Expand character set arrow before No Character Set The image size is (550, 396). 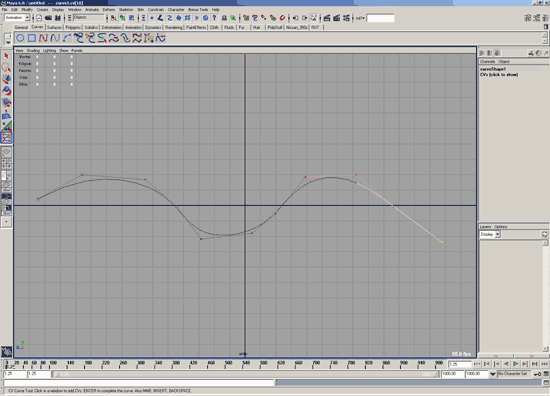(493, 374)
